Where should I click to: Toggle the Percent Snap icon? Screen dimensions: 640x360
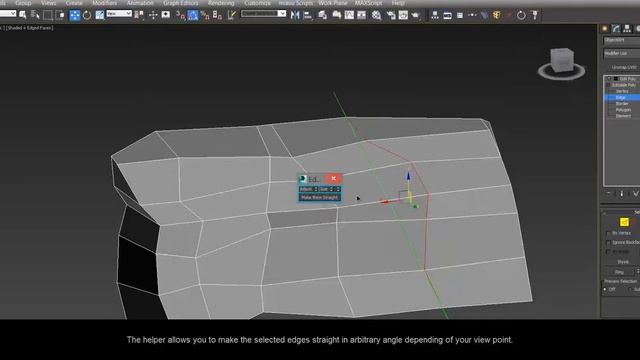205,16
